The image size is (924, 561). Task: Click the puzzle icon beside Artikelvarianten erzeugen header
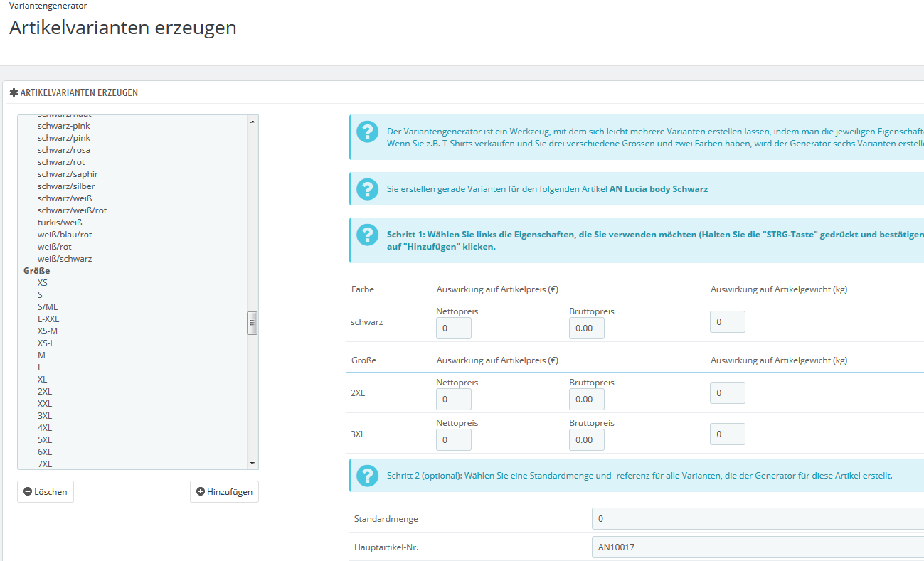14,92
